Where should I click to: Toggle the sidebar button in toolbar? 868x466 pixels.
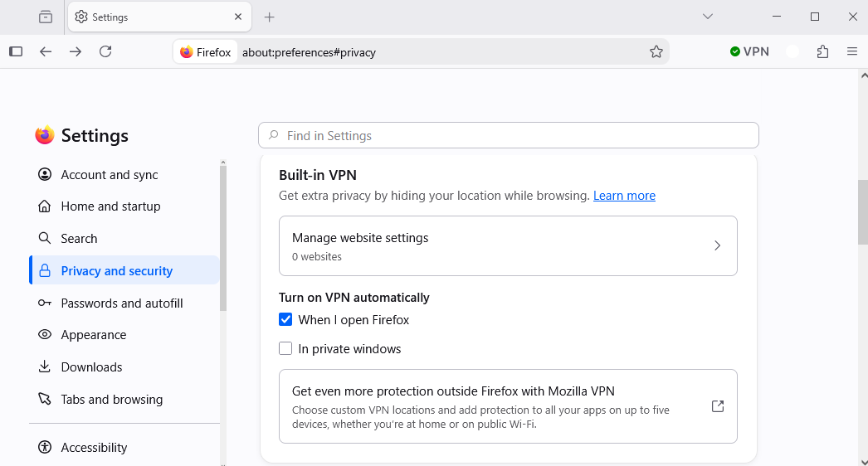[16, 51]
